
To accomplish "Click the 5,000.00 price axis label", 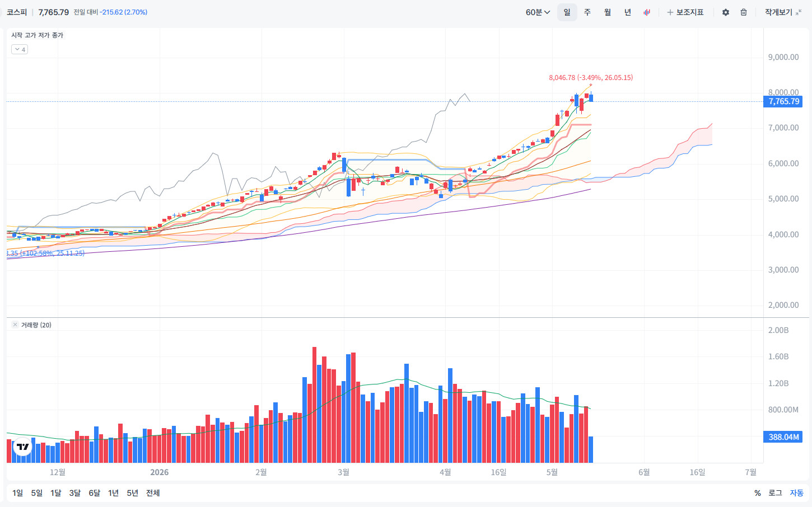I will (783, 199).
